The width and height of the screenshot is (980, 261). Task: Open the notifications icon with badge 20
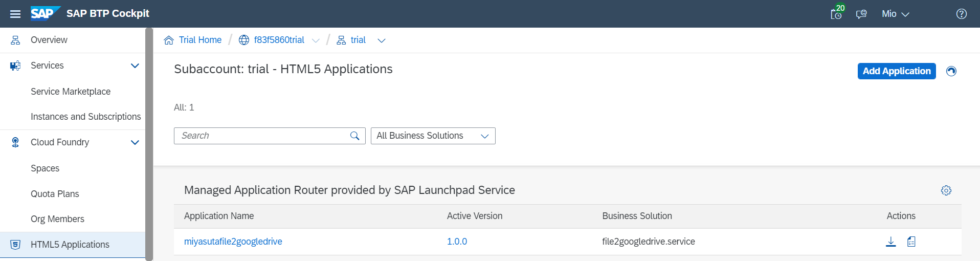click(x=836, y=14)
